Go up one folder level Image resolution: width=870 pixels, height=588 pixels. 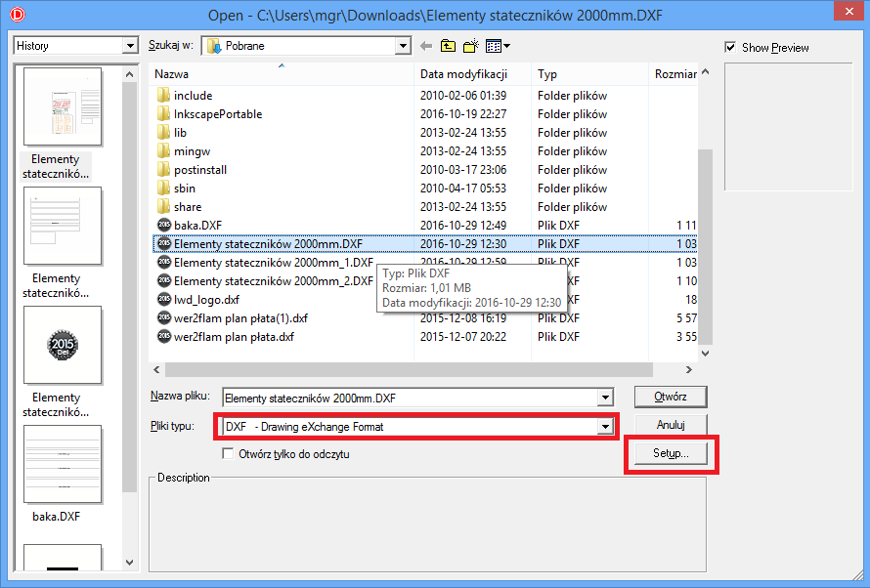pyautogui.click(x=448, y=46)
